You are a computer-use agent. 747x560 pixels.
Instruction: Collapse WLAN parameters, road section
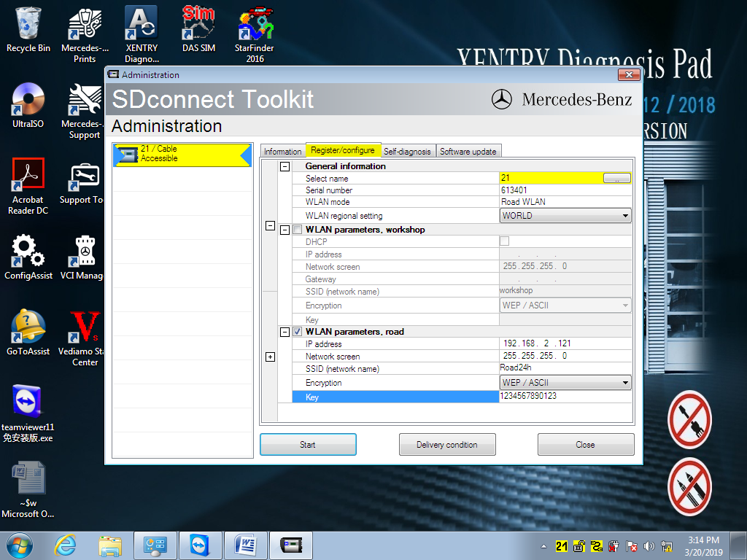(x=285, y=332)
